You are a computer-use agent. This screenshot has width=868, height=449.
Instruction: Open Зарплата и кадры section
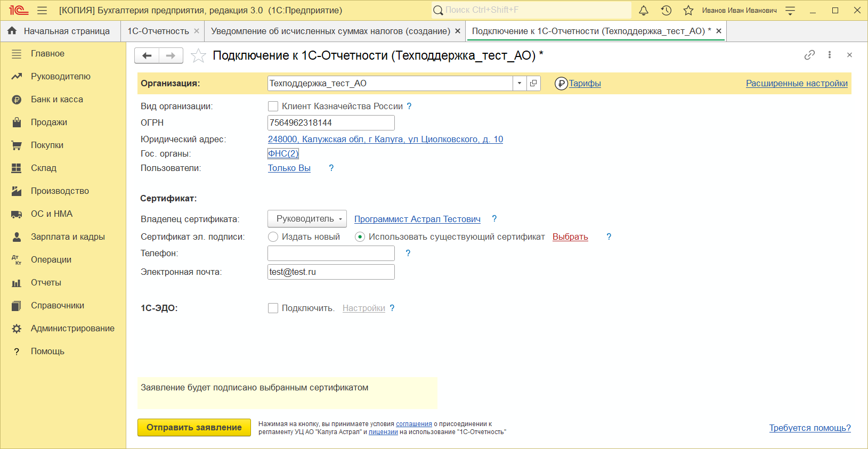pyautogui.click(x=63, y=236)
